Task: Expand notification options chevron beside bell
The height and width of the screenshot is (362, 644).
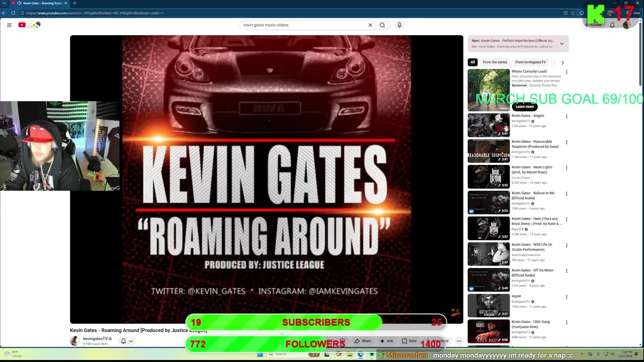Action: [x=131, y=341]
